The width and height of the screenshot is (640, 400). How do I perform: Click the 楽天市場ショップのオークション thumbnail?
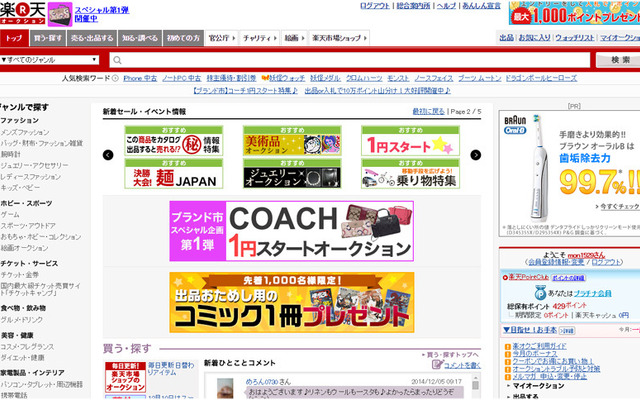(126, 377)
